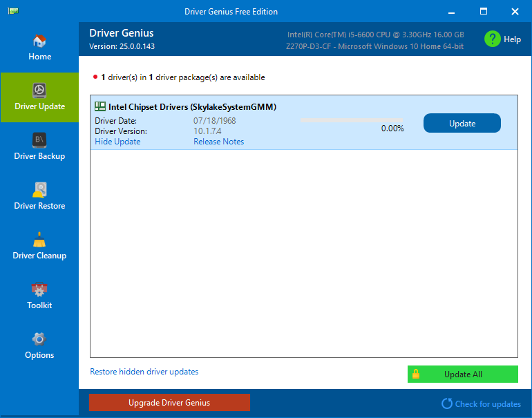Click the locked Update All button

pos(462,374)
